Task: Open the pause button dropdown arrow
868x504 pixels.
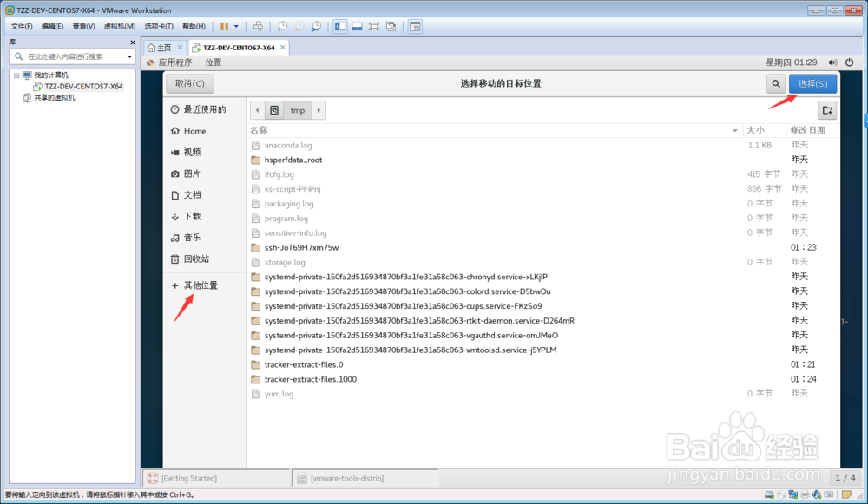Action: coord(236,26)
